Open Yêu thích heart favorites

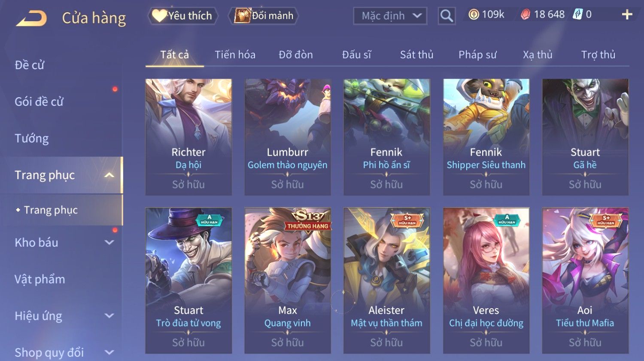coord(183,16)
